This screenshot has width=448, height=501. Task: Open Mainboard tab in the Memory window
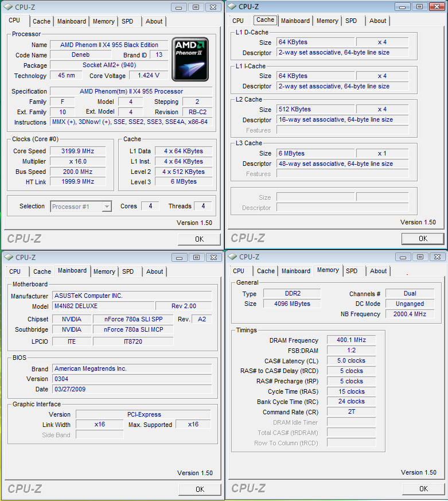click(296, 271)
